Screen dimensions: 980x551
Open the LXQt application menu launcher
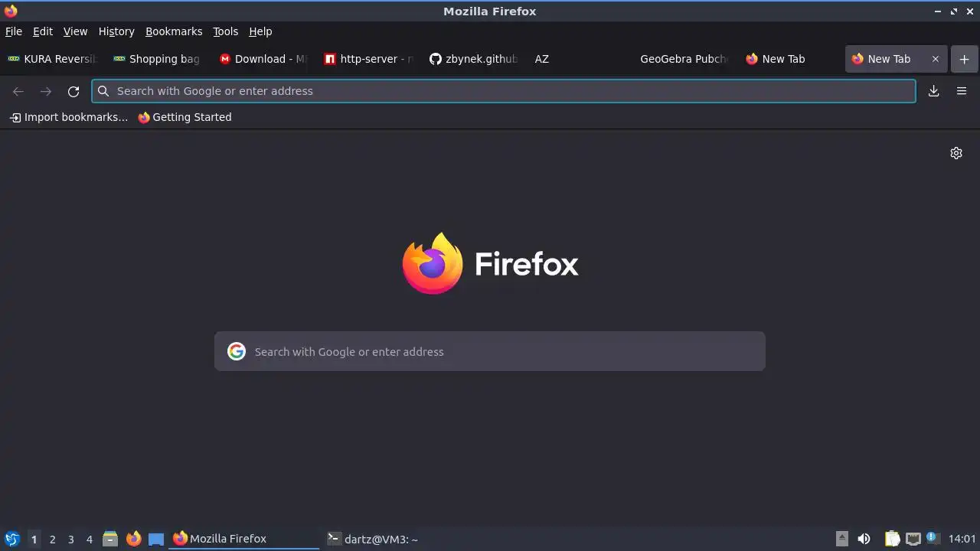12,539
